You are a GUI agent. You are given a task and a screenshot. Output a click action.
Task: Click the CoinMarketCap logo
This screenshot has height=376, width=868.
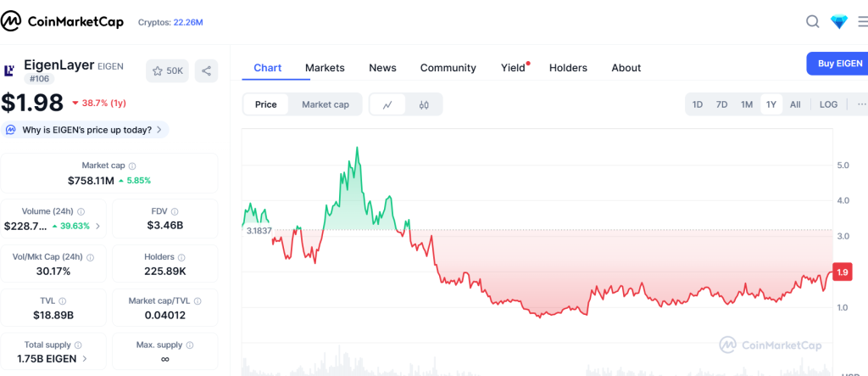(x=64, y=21)
